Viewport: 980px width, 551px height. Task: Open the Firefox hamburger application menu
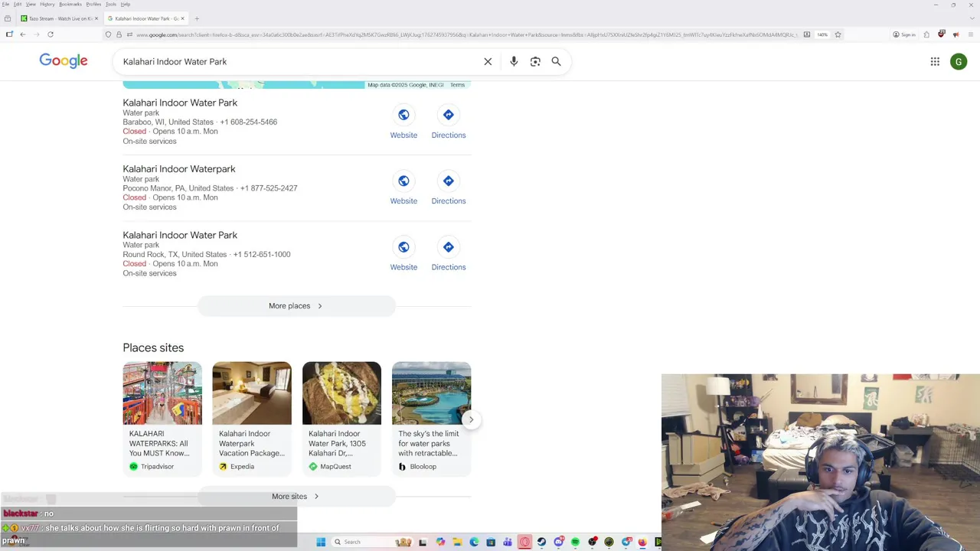[x=971, y=34]
